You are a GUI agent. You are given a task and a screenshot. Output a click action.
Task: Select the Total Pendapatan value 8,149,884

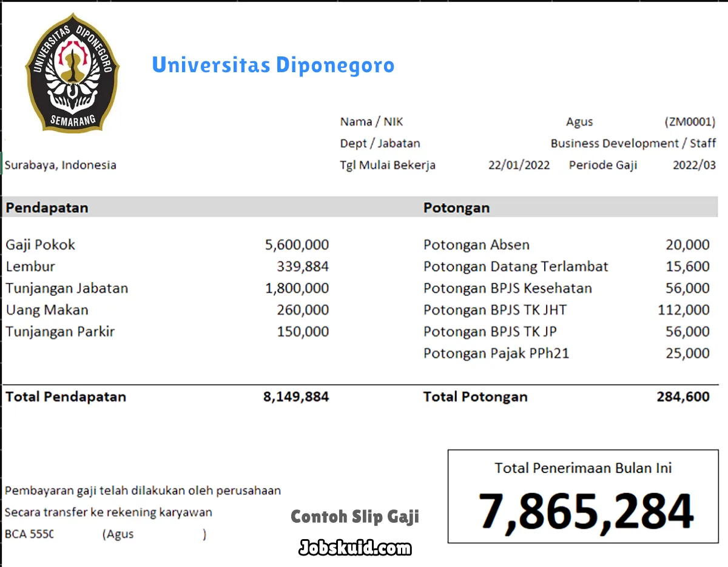[297, 397]
